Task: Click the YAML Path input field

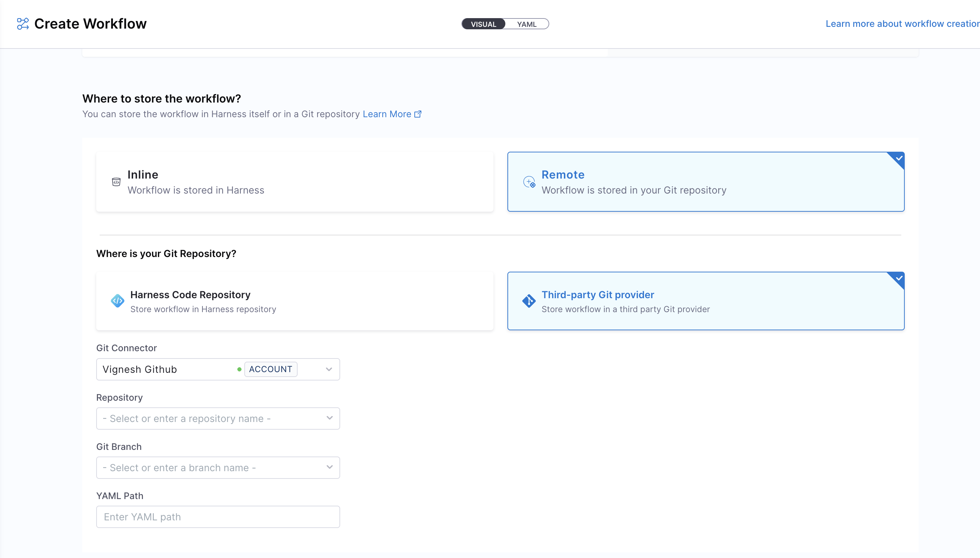Action: [x=217, y=516]
